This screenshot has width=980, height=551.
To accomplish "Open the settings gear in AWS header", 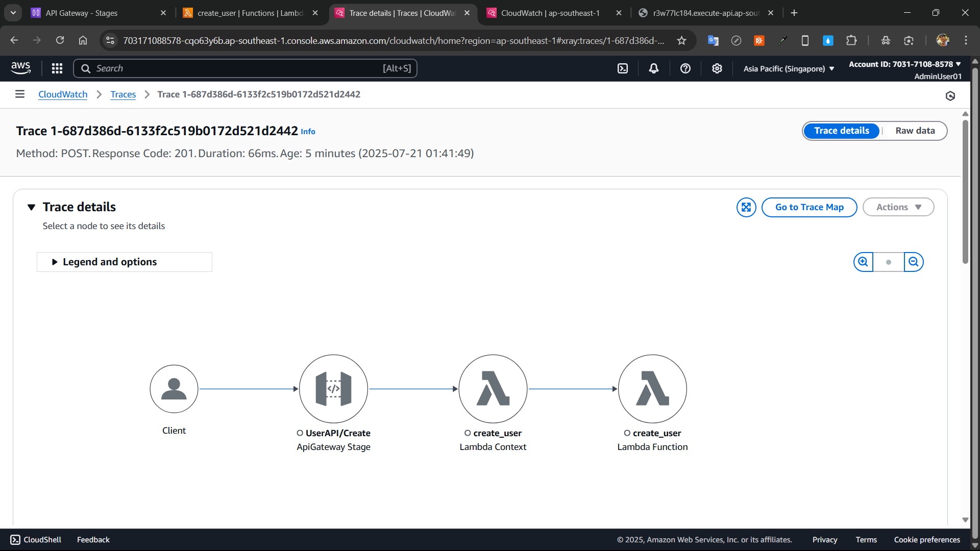I will (717, 68).
